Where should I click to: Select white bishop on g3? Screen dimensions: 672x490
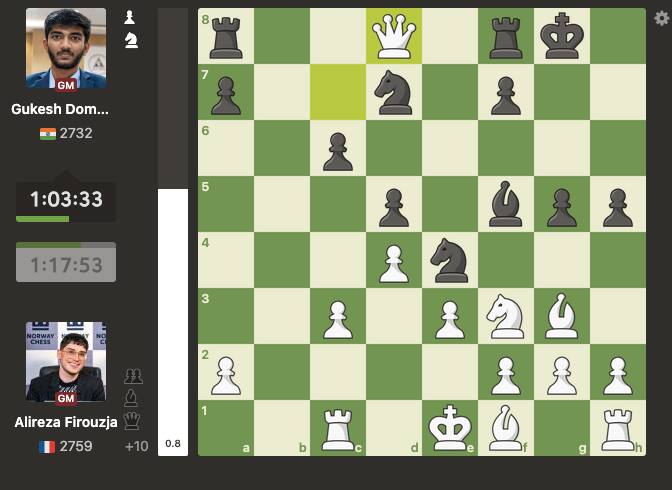click(x=562, y=316)
